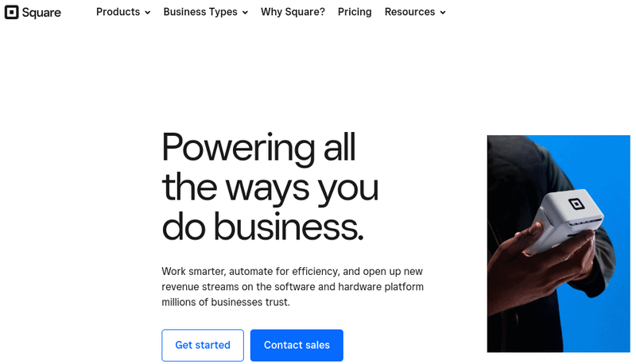This screenshot has height=364, width=636.
Task: Open the Resources menu
Action: [409, 12]
